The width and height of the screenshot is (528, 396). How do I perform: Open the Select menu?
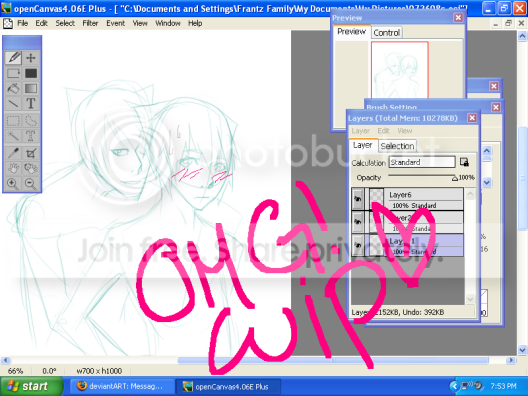coord(65,23)
